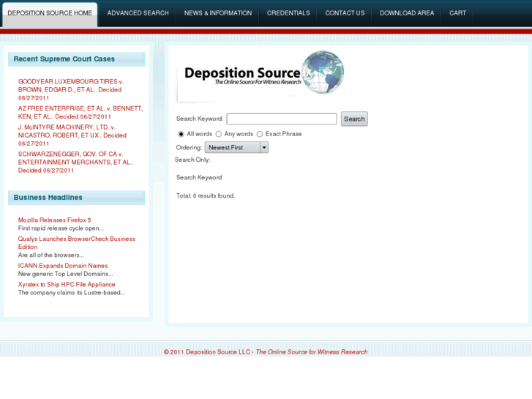Image resolution: width=532 pixels, height=399 pixels.
Task: Open the Ordering dropdown showing Newest First
Action: pyautogui.click(x=236, y=147)
